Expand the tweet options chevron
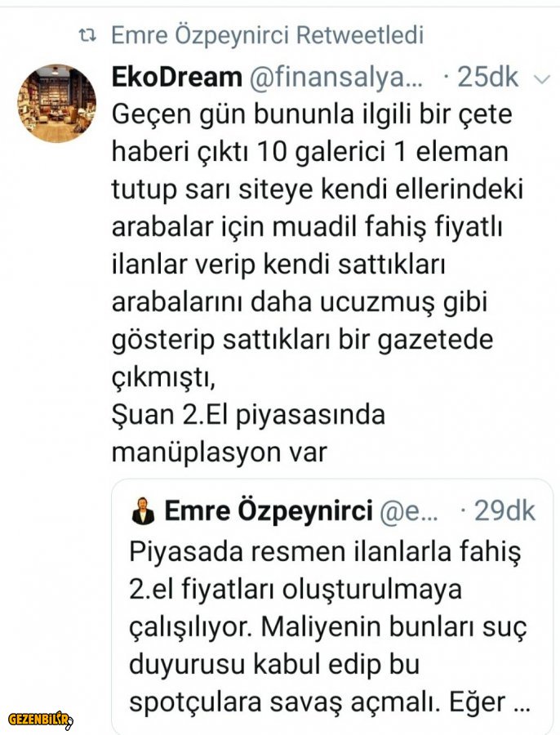 pos(540,78)
